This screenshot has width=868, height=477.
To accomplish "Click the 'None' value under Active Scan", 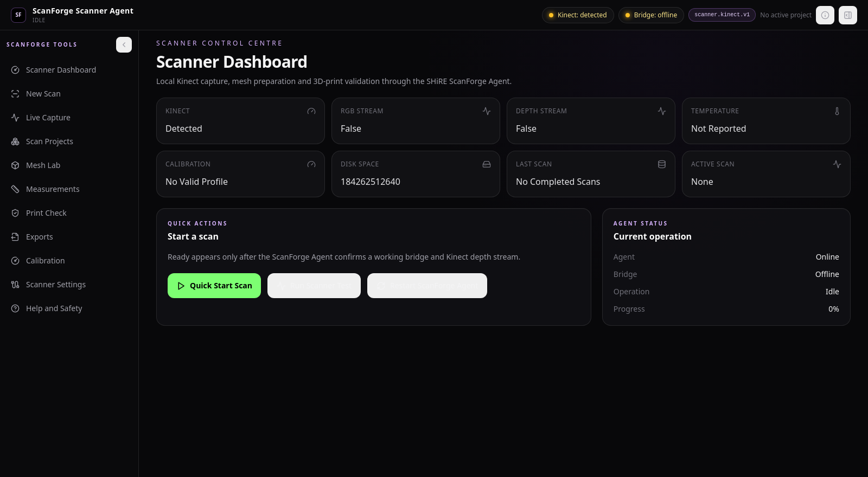I will click(x=702, y=182).
